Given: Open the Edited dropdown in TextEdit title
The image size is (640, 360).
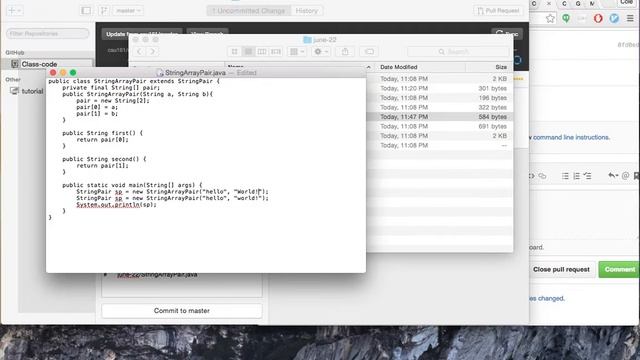Looking at the screenshot, I should [x=247, y=73].
